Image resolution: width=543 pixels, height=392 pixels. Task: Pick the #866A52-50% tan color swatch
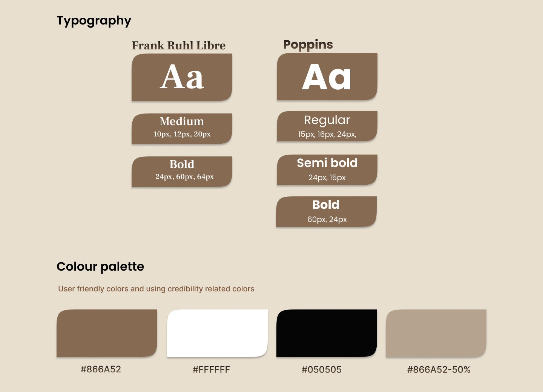pyautogui.click(x=436, y=333)
